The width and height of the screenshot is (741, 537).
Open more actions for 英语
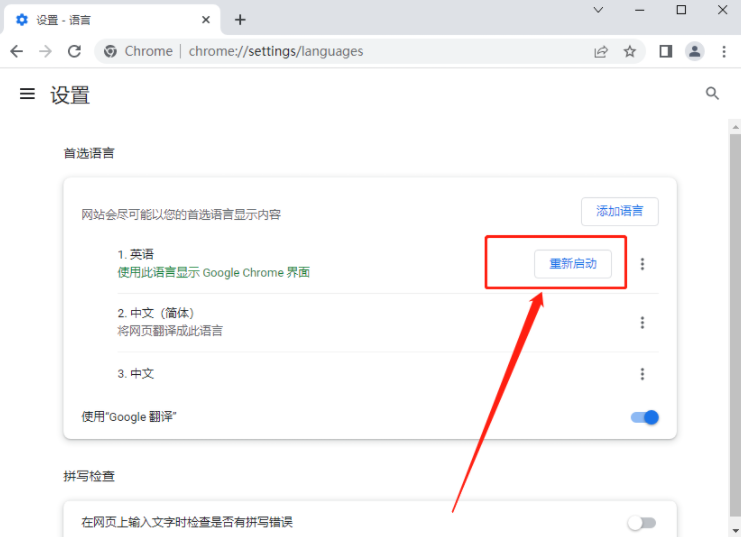[x=642, y=264]
